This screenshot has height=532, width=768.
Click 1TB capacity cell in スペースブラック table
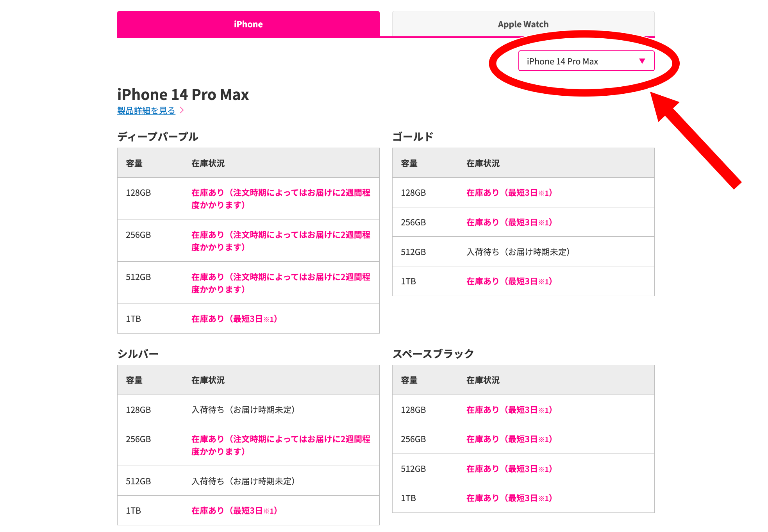pos(425,498)
